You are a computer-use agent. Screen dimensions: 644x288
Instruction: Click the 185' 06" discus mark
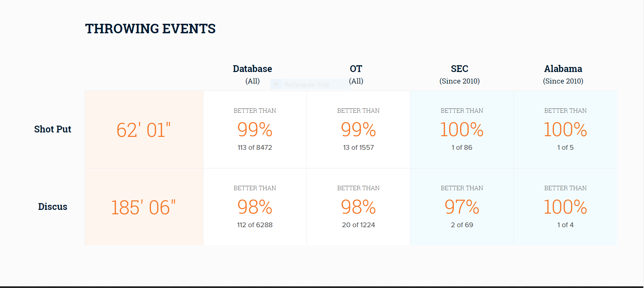point(144,207)
